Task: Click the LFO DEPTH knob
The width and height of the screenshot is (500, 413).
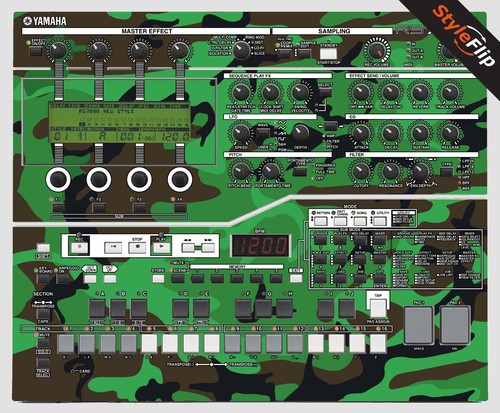Action: (300, 133)
